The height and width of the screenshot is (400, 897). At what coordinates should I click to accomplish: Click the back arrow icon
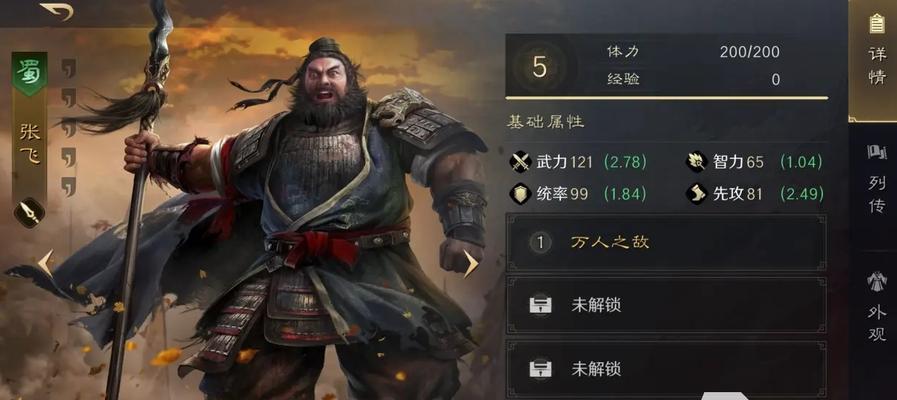57,11
